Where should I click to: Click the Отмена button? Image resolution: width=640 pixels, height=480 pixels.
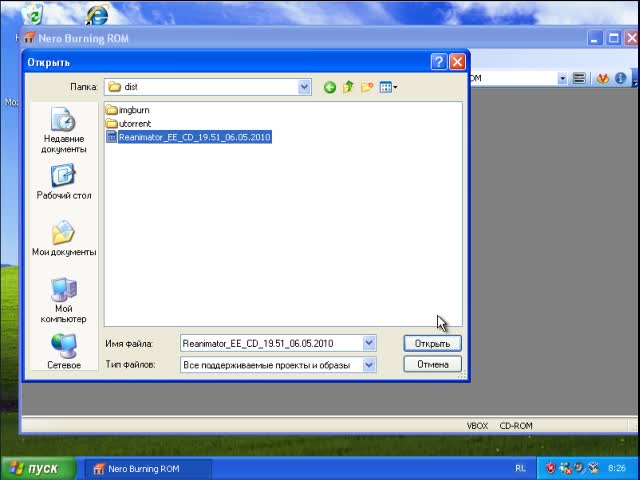(433, 364)
